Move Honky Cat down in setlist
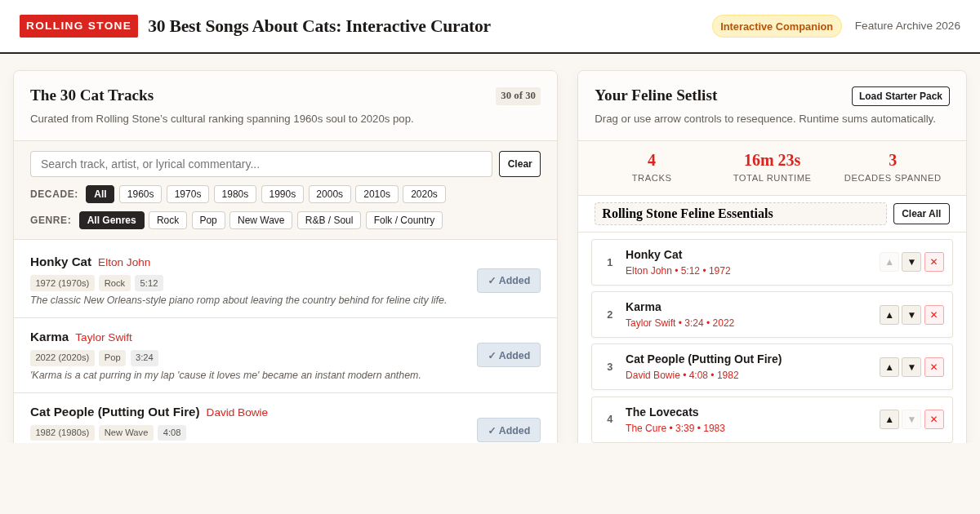Image resolution: width=980 pixels, height=514 pixels. point(911,262)
